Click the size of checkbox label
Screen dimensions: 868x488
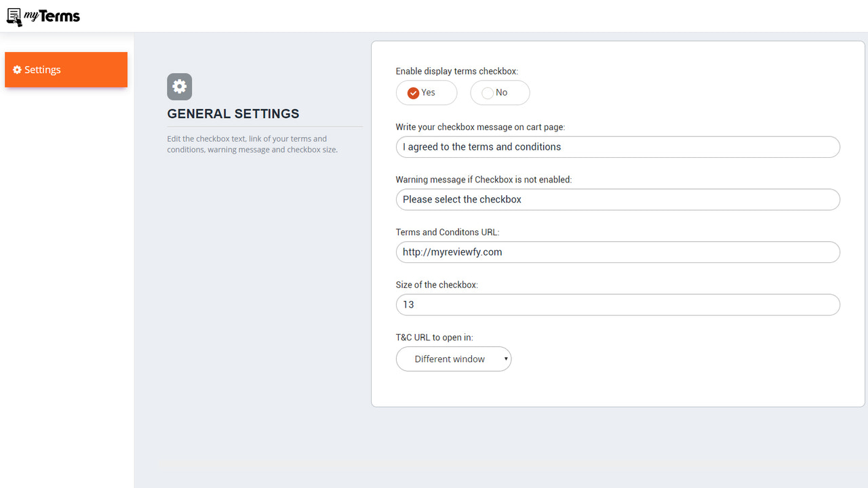(435, 284)
